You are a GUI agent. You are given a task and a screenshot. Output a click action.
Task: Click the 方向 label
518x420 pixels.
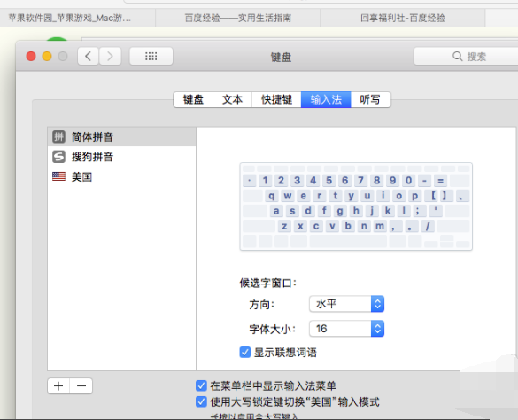pos(261,304)
